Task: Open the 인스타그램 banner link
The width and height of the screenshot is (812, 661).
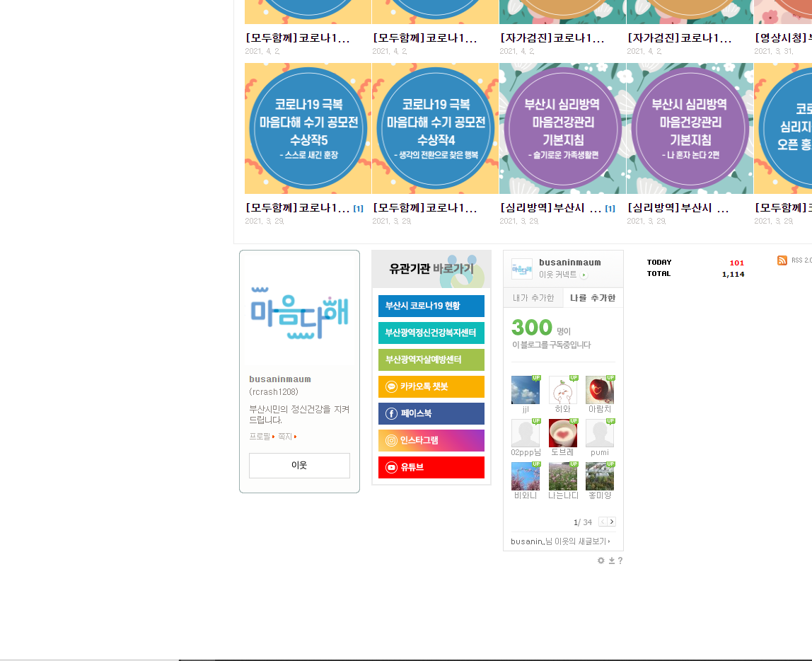Action: pos(431,440)
